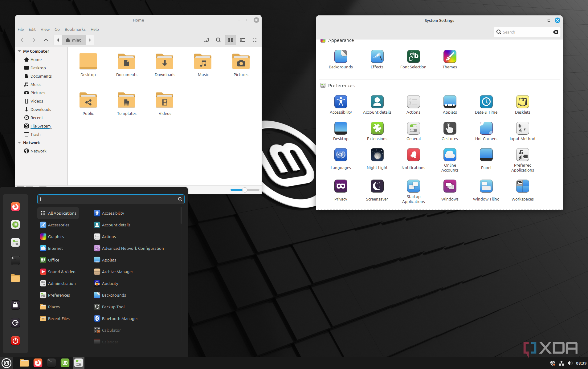Open Workspaces settings icon

(522, 190)
